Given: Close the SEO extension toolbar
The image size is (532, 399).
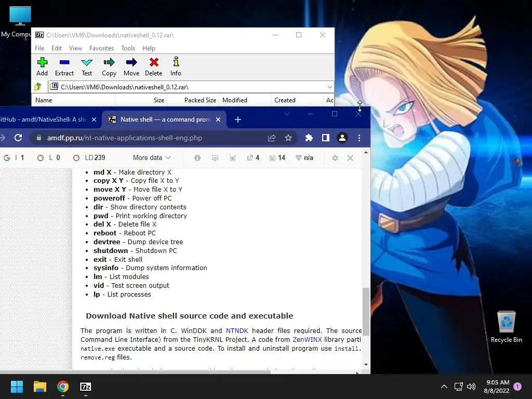Looking at the screenshot, I should pyautogui.click(x=350, y=158).
